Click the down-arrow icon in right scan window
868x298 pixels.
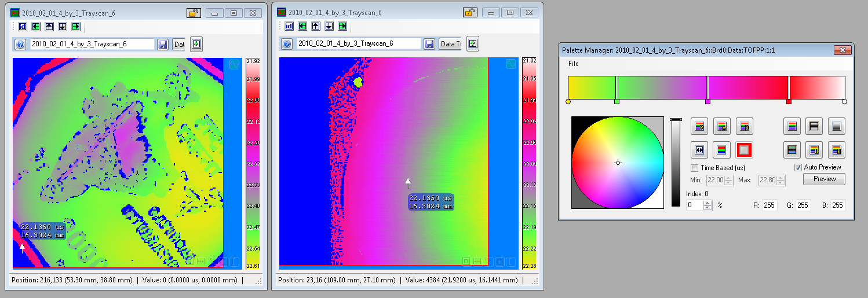tap(329, 26)
